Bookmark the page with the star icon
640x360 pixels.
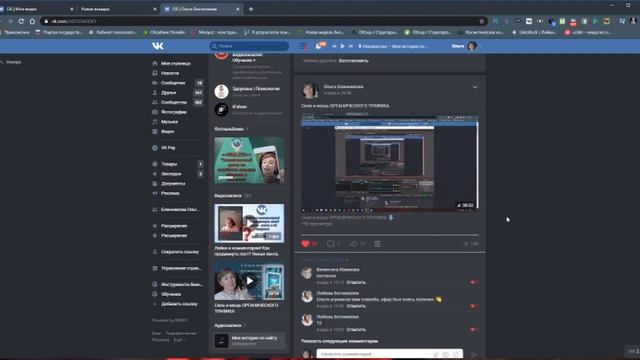click(x=482, y=21)
